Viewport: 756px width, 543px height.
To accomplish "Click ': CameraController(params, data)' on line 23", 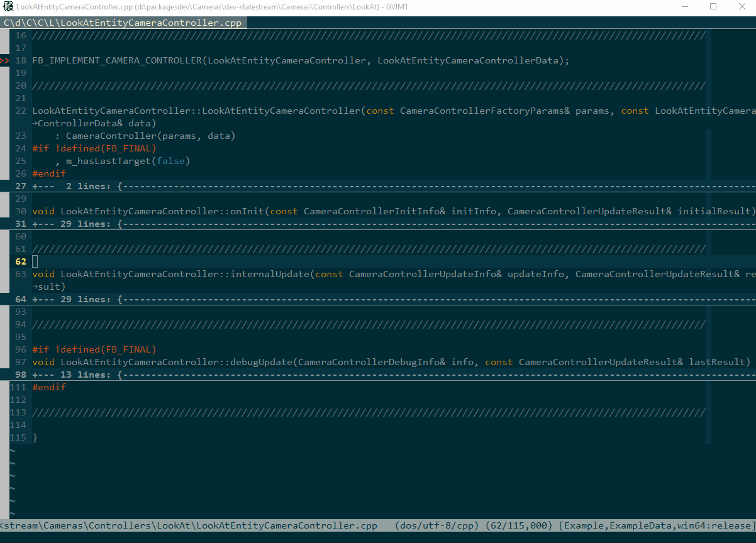I will [145, 136].
